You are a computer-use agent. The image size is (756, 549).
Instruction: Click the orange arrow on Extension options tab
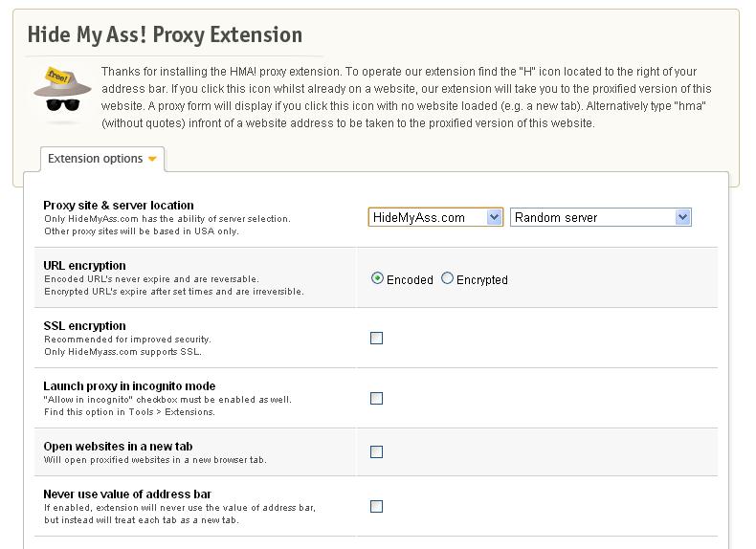pyautogui.click(x=152, y=159)
